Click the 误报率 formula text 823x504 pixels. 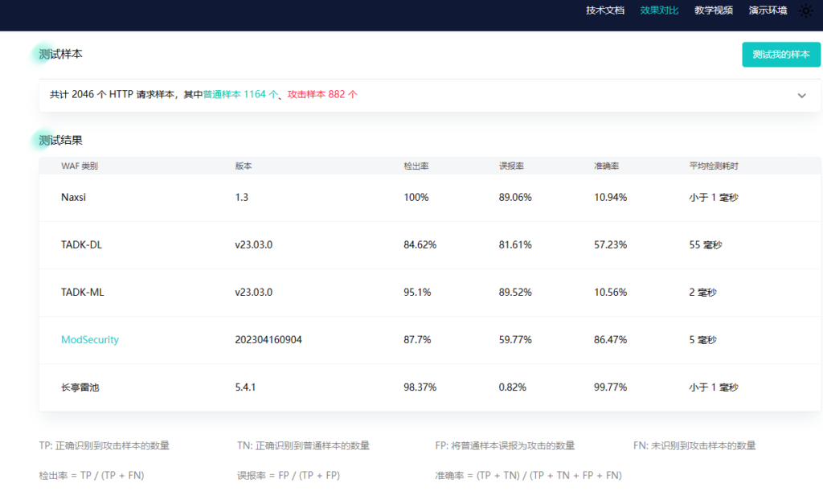pyautogui.click(x=289, y=476)
